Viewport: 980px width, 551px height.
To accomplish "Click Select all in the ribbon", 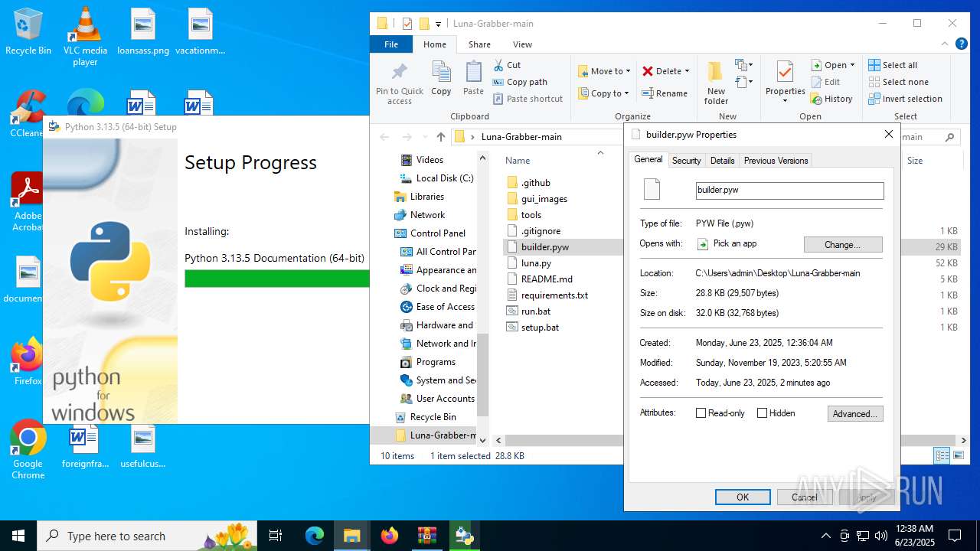I will pos(893,65).
